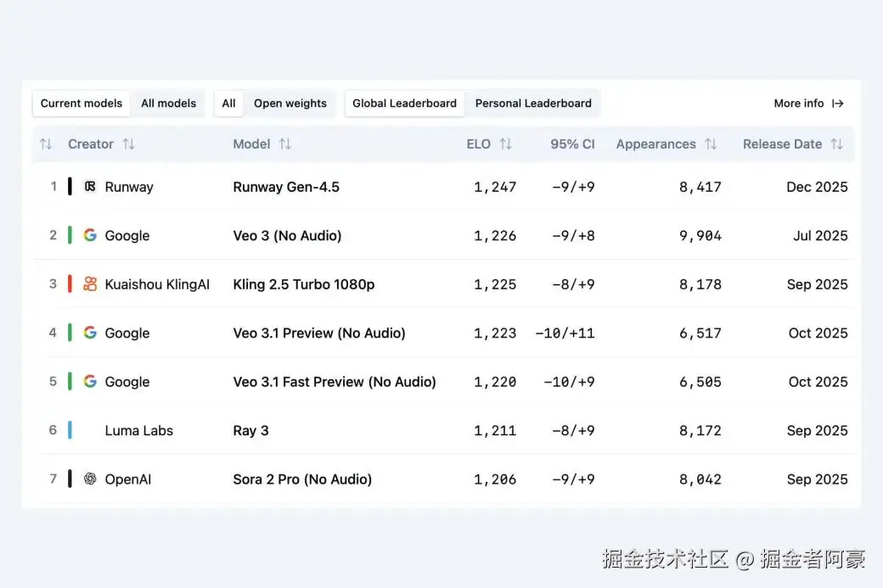Click the appearances value 6,517

[x=700, y=333]
